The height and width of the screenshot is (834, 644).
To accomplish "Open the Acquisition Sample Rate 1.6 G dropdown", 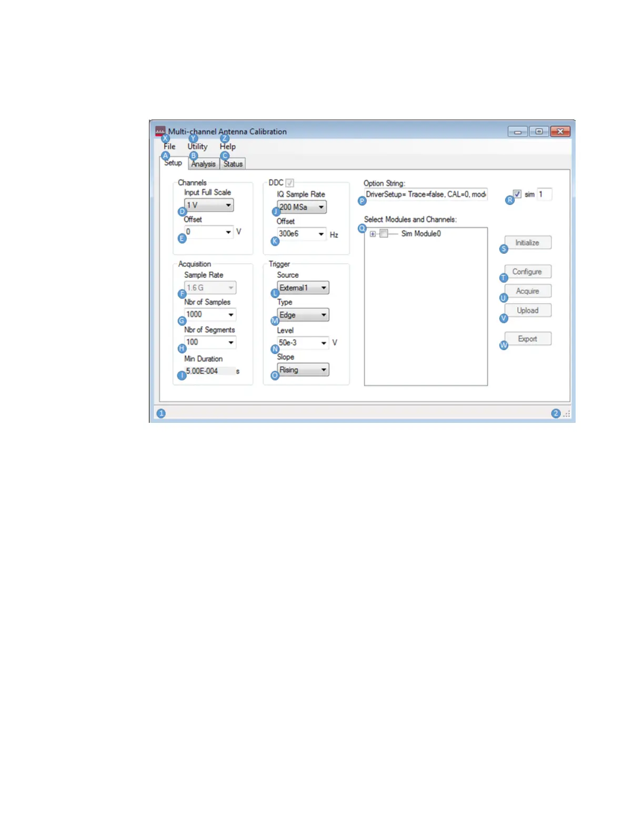I will click(x=210, y=287).
